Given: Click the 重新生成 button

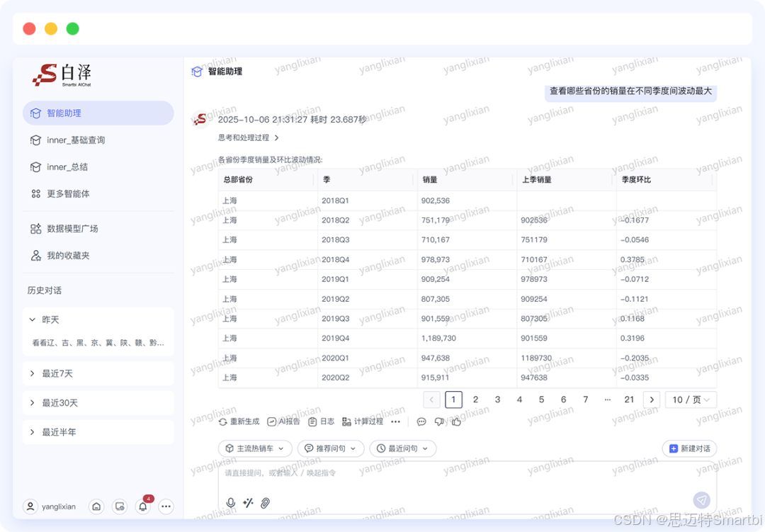Looking at the screenshot, I should coord(239,421).
